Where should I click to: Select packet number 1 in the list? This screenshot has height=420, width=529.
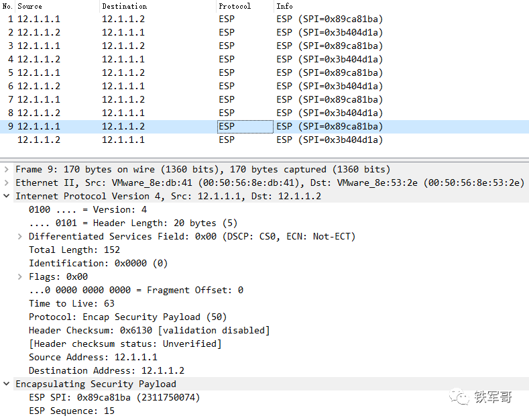264,19
